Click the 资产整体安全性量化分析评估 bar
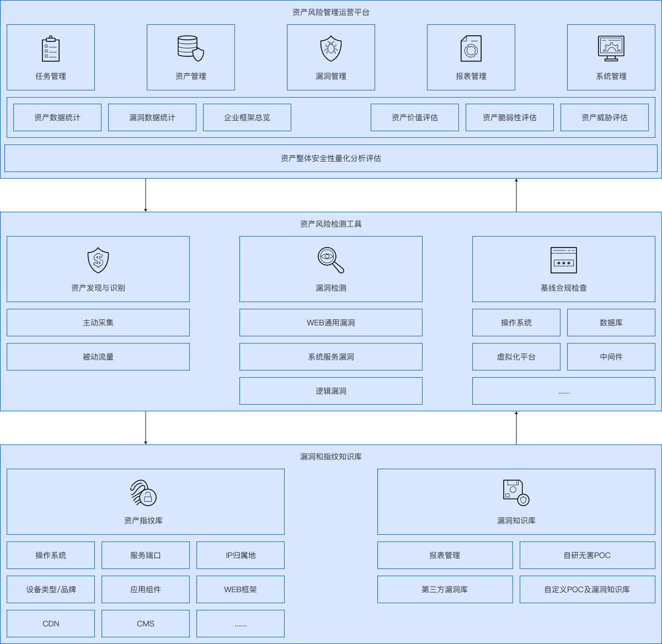 [x=331, y=158]
